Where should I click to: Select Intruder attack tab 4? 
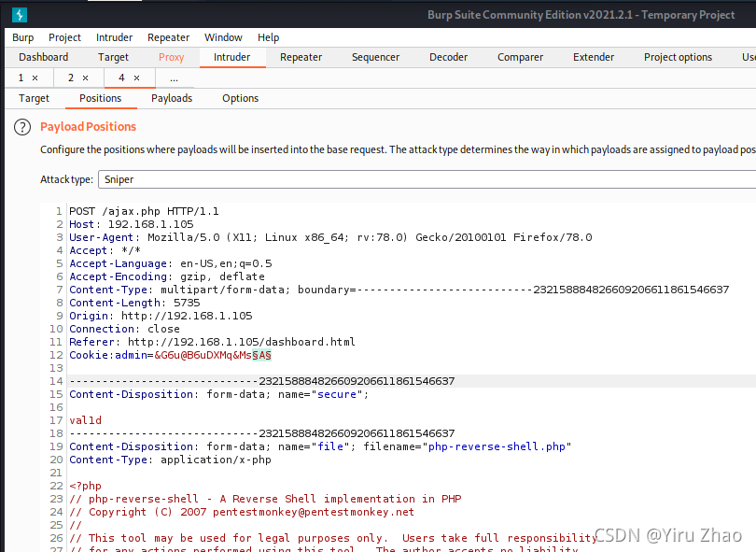tap(121, 78)
